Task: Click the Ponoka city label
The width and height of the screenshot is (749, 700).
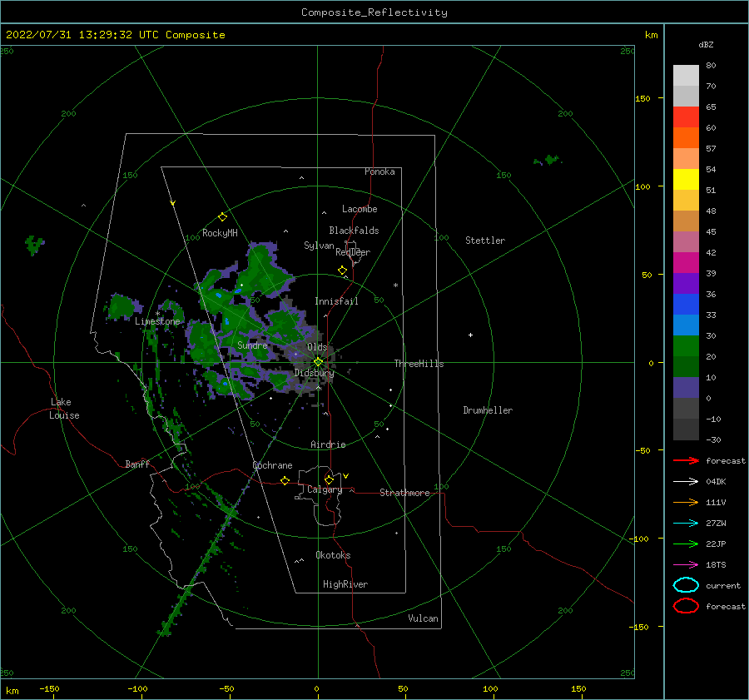Action: 379,171
